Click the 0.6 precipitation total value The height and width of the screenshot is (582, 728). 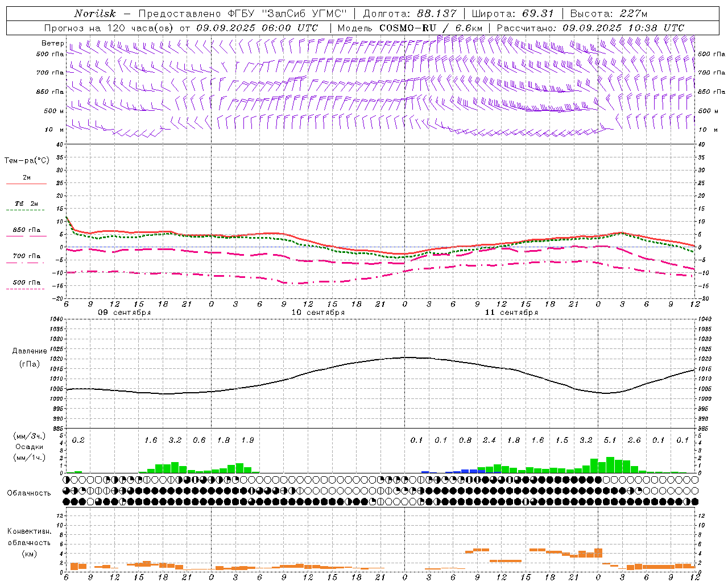coord(199,440)
